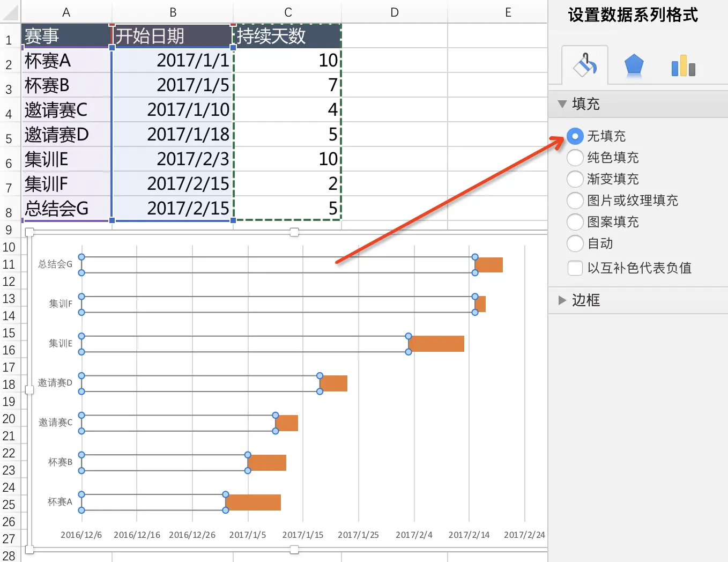Select column D header
Image resolution: width=728 pixels, height=562 pixels.
395,12
